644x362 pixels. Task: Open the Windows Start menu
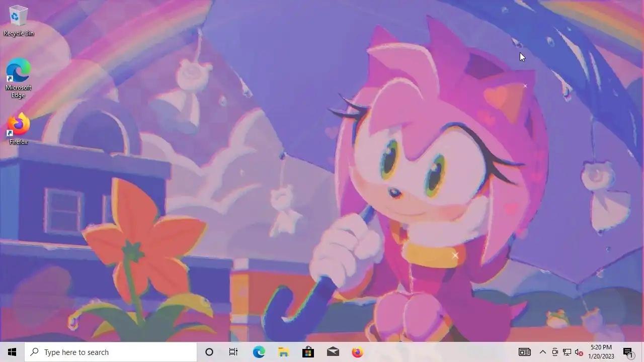[12, 352]
